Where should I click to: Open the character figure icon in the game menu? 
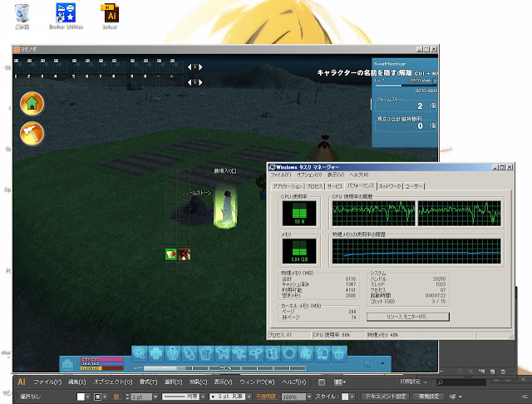173,353
